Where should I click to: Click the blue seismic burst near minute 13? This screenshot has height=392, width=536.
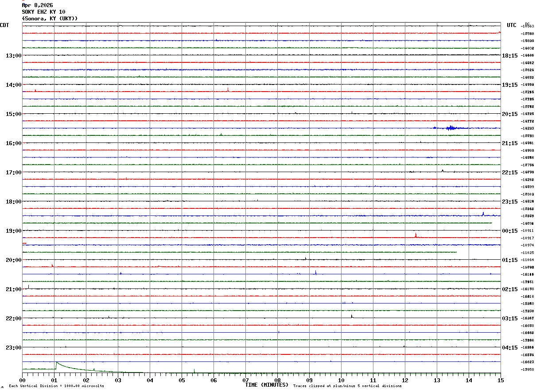pyautogui.click(x=452, y=128)
